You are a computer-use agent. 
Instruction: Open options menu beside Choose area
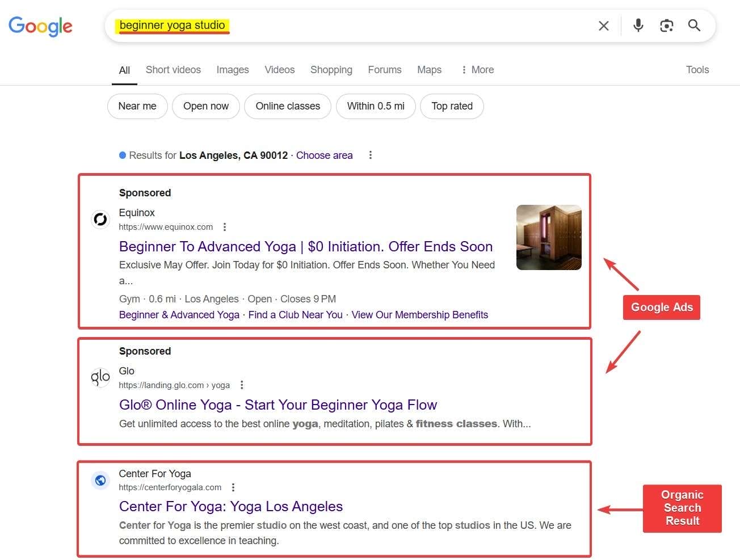[370, 155]
